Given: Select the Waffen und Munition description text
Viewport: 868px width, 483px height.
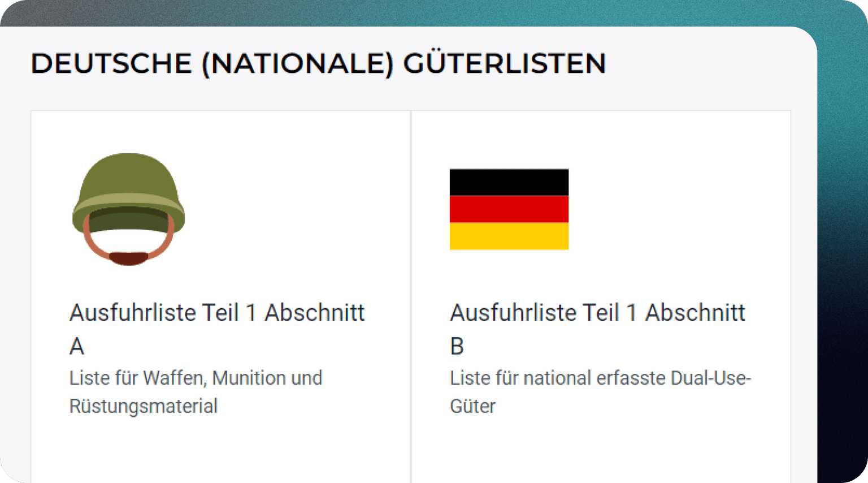Looking at the screenshot, I should 196,391.
